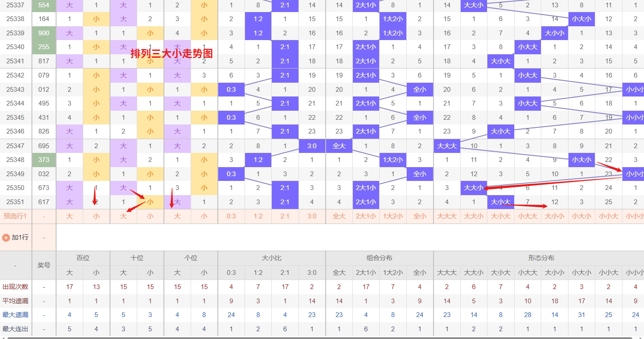The height and width of the screenshot is (339, 644).
Task: Click the value 31 in 最大遗漏 row
Action: click(x=581, y=315)
